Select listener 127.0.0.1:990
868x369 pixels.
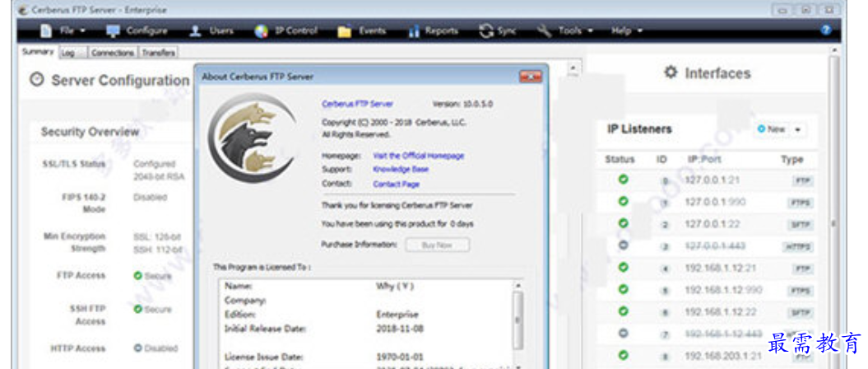pyautogui.click(x=707, y=203)
